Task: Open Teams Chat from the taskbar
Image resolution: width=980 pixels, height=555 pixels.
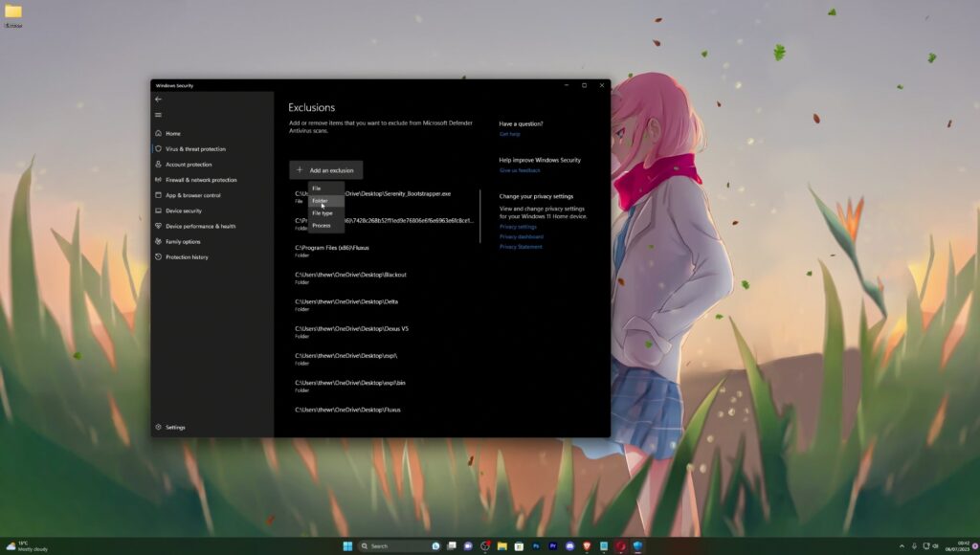Action: click(x=468, y=546)
